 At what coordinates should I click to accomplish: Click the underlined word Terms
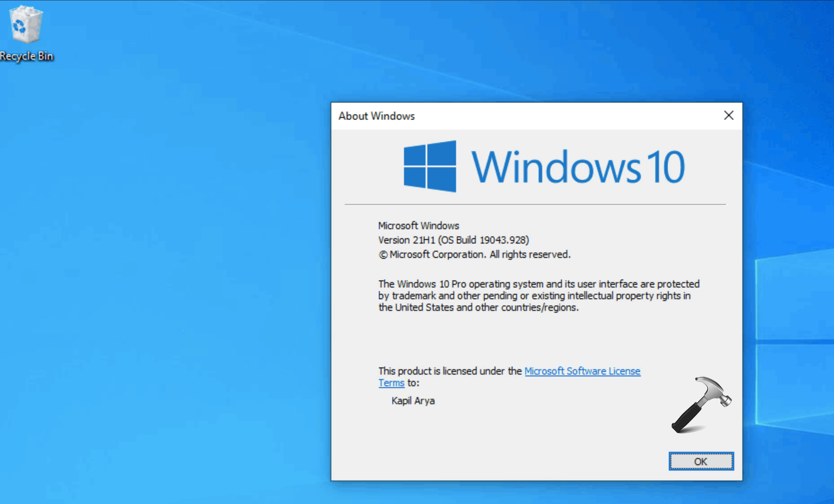pos(391,383)
